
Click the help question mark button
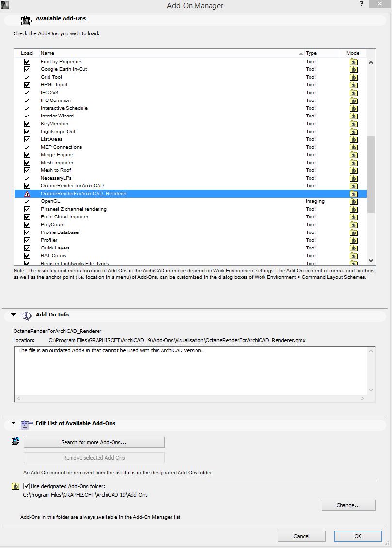tap(361, 4)
